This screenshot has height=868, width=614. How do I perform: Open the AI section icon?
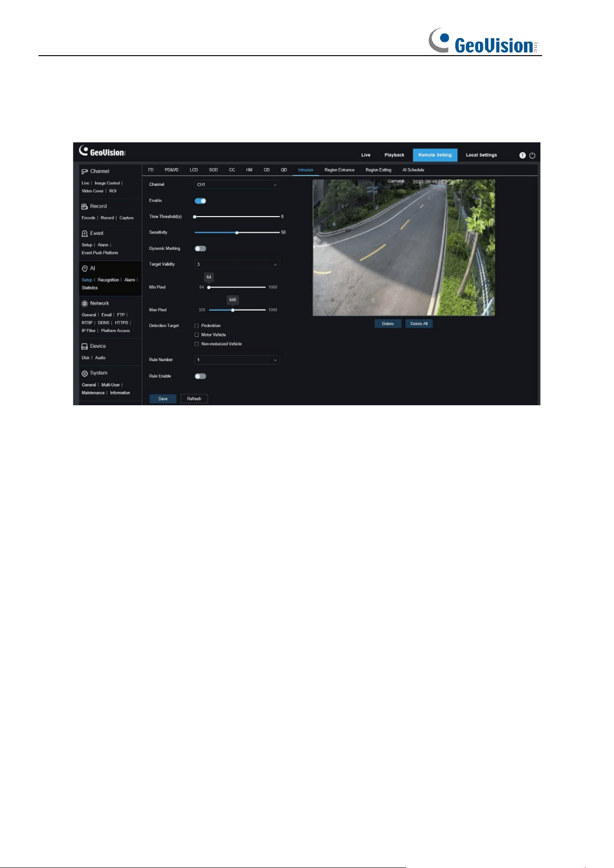point(84,268)
